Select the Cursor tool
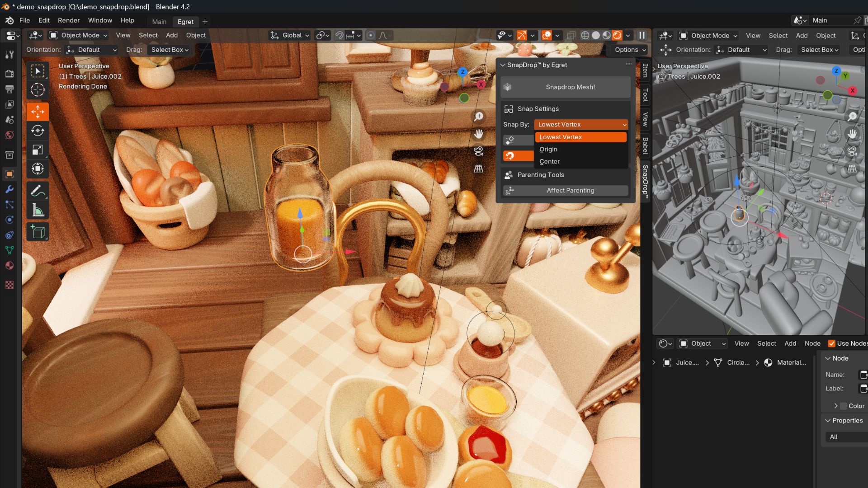The image size is (868, 488). (38, 90)
